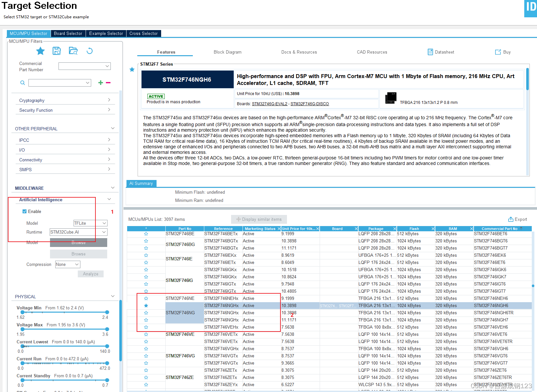537x392 pixels.
Task: Show favorite MCUs with star filter icon
Action: pos(41,51)
